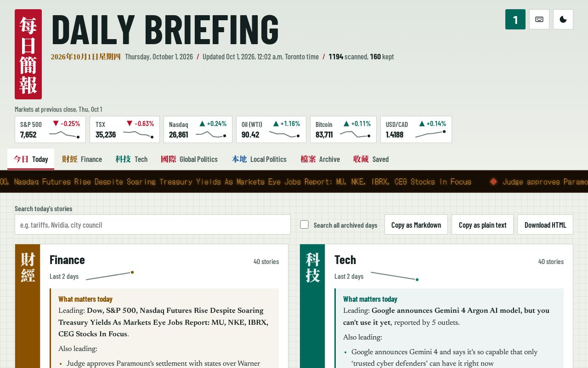The height and width of the screenshot is (368, 588).
Task: Click the S&P 500 down triangle indicator
Action: tap(56, 123)
